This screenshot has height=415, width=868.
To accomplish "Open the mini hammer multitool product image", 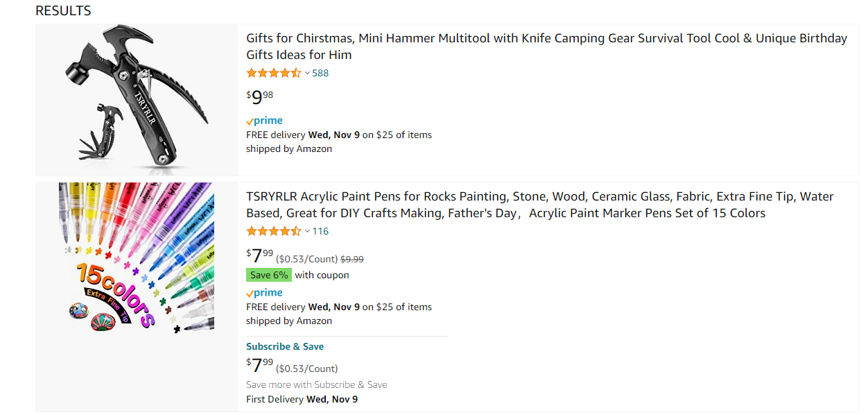I will 137,99.
